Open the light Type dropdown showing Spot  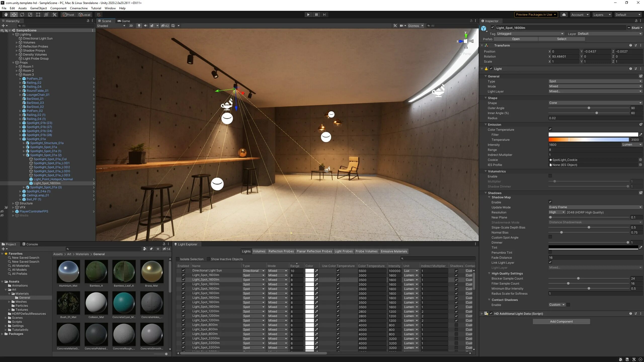point(595,81)
